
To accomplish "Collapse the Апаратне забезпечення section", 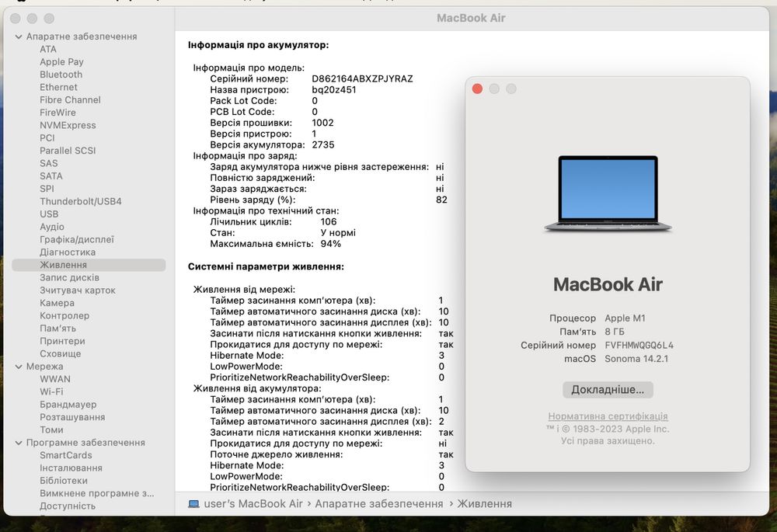I will [x=19, y=37].
